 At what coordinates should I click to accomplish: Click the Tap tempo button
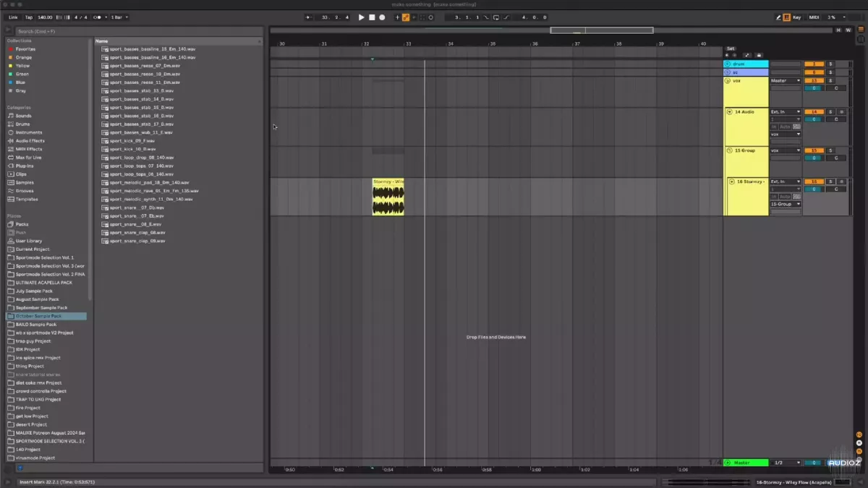(x=29, y=17)
